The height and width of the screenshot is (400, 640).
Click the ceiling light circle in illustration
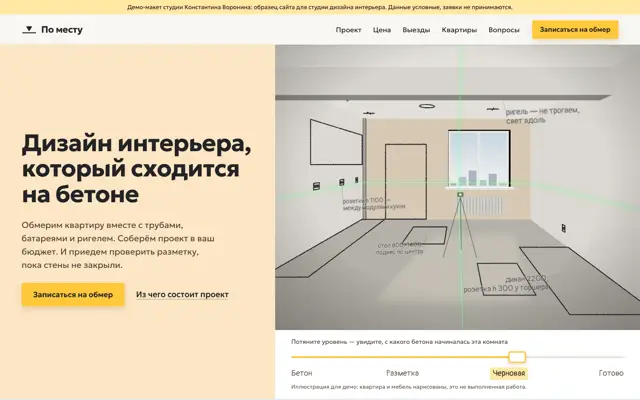coord(427,106)
